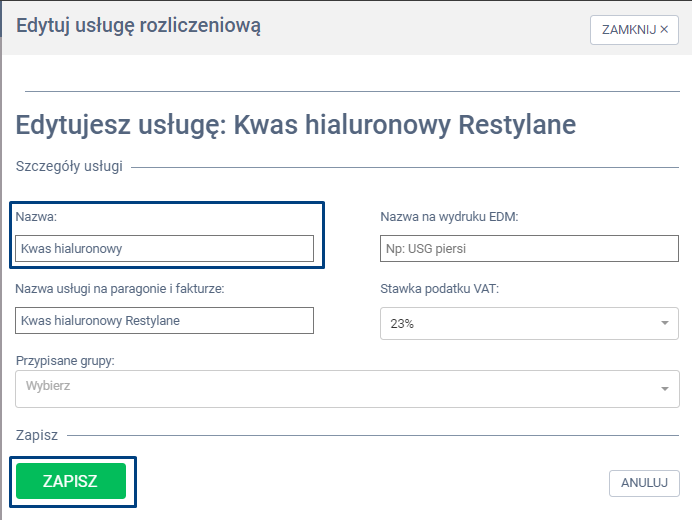This screenshot has height=520, width=692.
Task: Click the Nazwa: label
Action: pos(36,216)
